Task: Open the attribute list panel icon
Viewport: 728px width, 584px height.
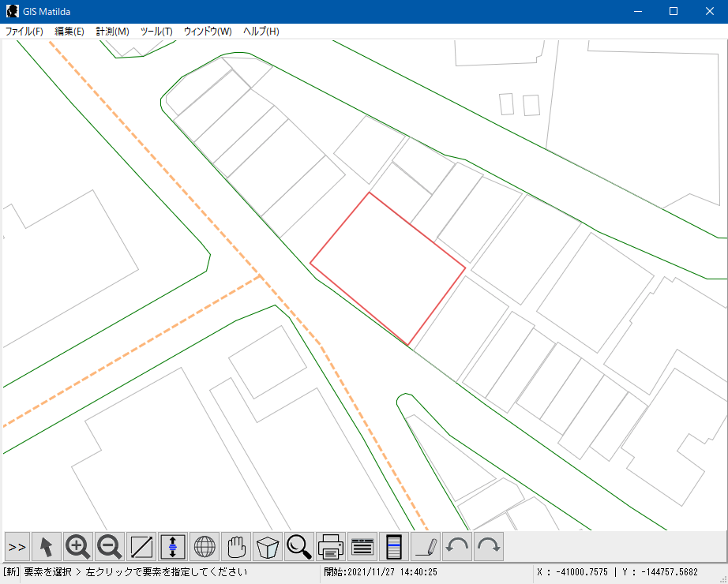Action: pos(362,546)
